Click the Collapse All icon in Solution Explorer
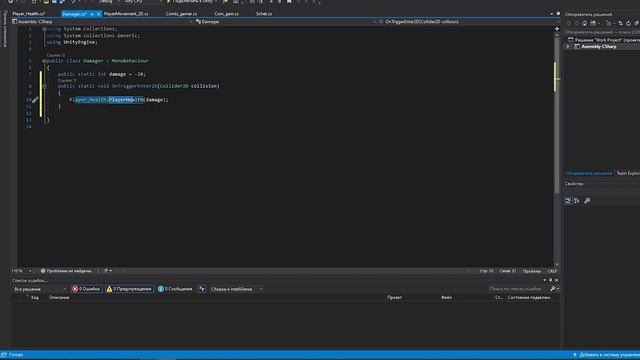640x360 pixels. (636, 23)
